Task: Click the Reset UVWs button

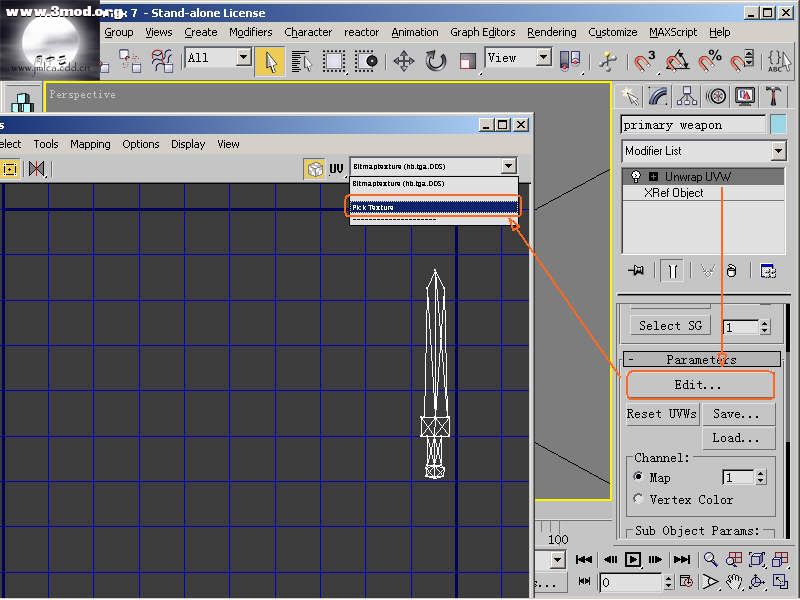Action: click(x=661, y=414)
